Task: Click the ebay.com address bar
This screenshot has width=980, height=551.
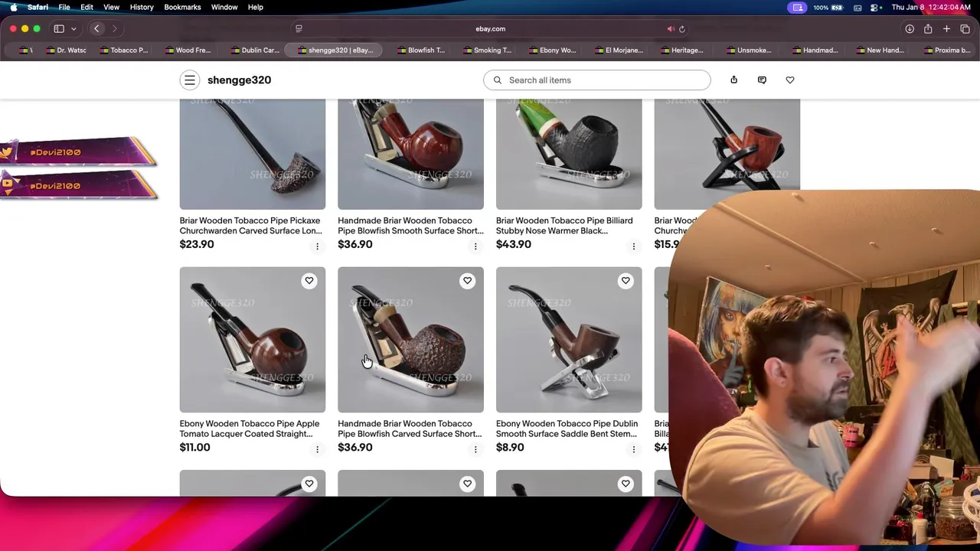Action: pos(490,29)
